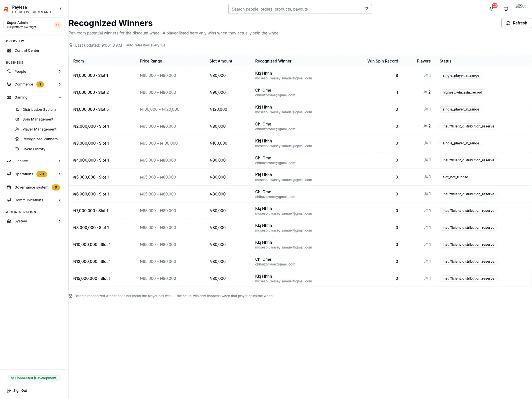Click the Control Center grid icon
The image size is (532, 399).
point(9,51)
